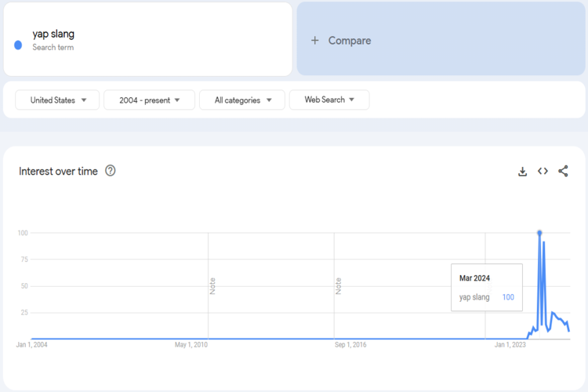Click the May 1, 2010 axis label
588x392 pixels.
191,345
